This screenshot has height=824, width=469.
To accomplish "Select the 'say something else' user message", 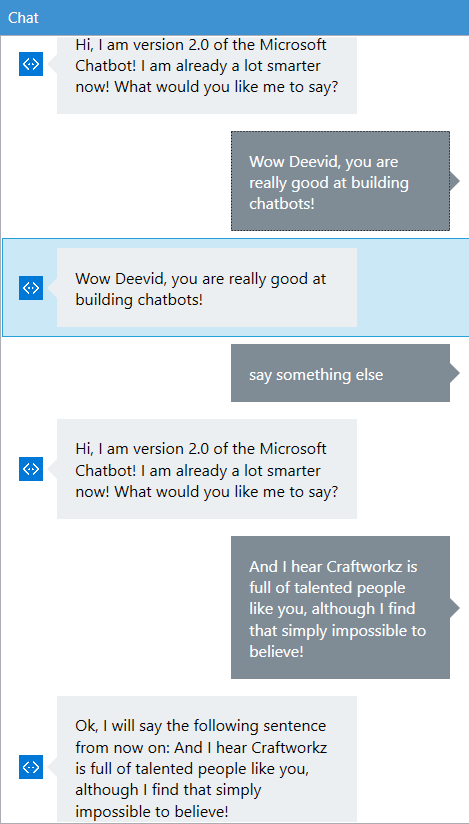I will click(340, 373).
